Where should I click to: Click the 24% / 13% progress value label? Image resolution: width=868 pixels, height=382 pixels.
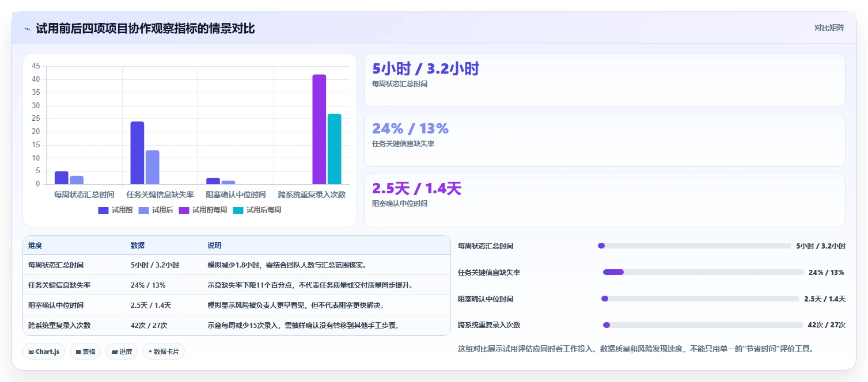click(827, 272)
